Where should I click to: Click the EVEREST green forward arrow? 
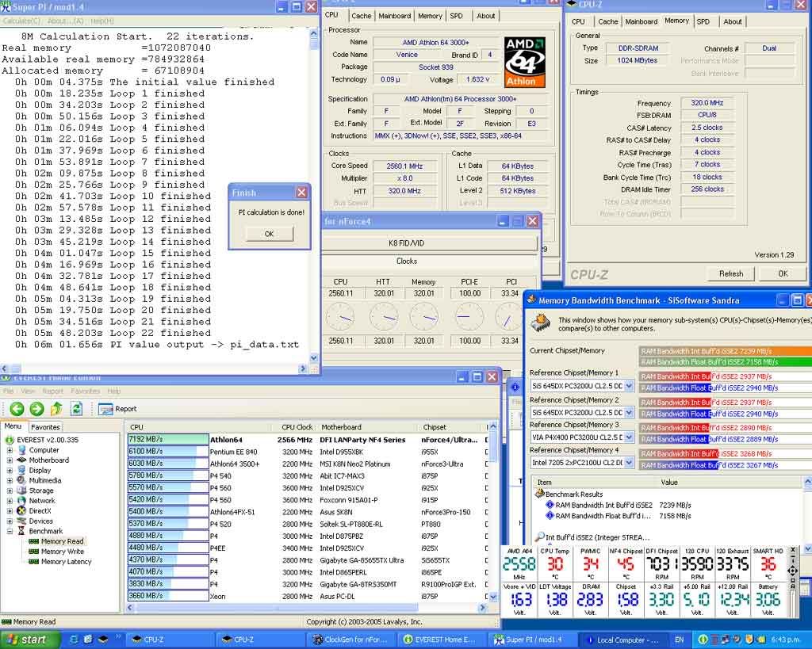tap(36, 409)
